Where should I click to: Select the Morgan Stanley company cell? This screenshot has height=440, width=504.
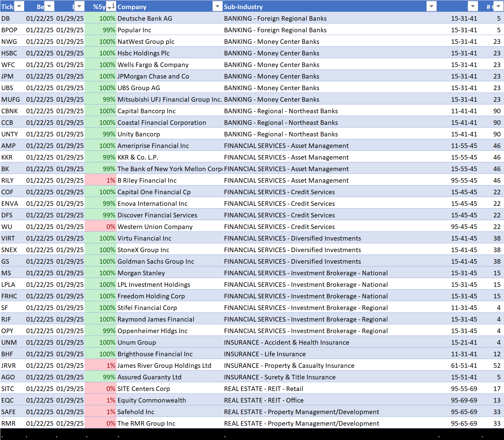click(x=141, y=273)
